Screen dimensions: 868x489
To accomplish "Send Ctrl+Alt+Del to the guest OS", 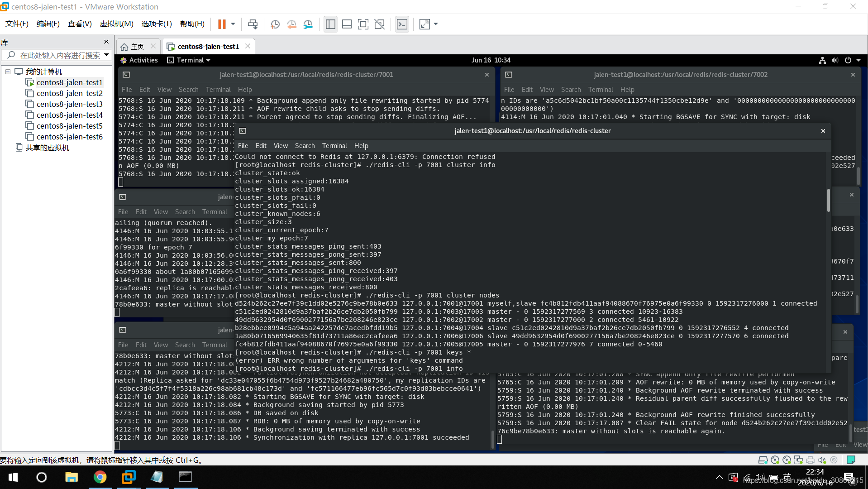I will 253,24.
